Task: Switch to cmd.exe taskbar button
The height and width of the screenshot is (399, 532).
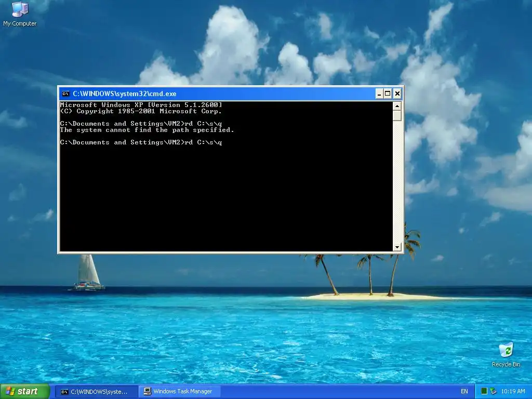Action: click(96, 392)
